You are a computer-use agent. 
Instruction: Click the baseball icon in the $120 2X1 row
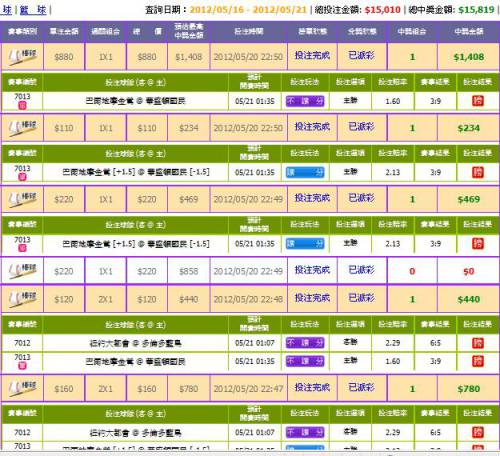tap(22, 299)
